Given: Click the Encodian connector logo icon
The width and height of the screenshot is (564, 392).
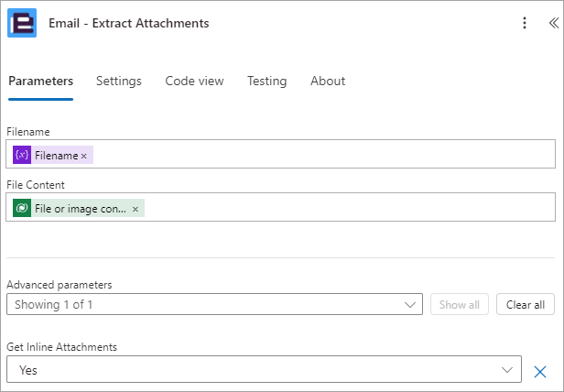Looking at the screenshot, I should [x=22, y=23].
